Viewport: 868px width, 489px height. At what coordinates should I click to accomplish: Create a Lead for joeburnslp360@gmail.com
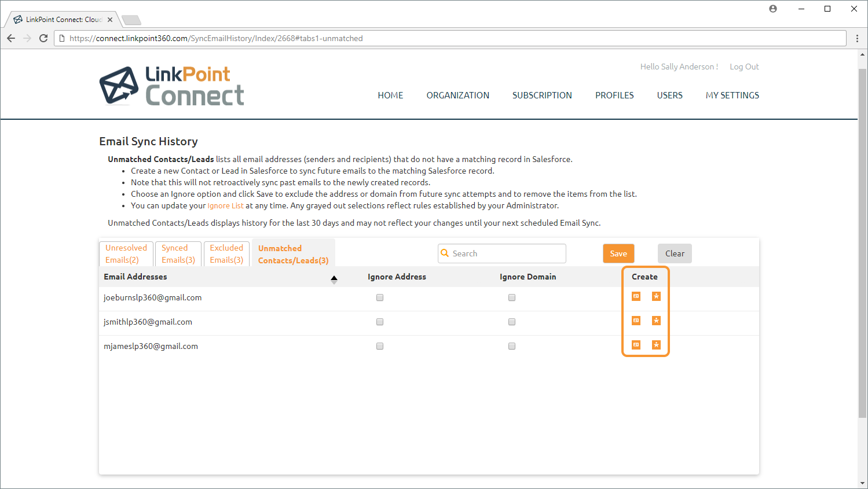(656, 296)
